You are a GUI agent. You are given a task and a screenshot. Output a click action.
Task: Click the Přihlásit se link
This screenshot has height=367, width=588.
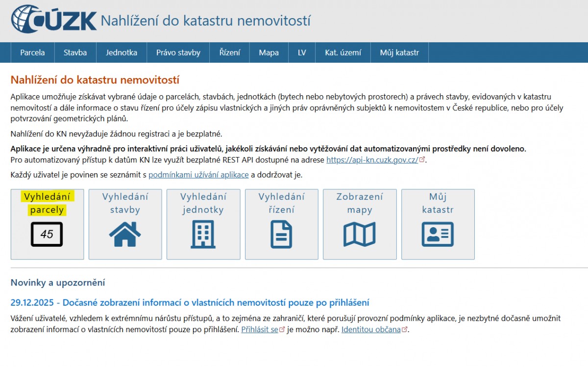coord(260,330)
